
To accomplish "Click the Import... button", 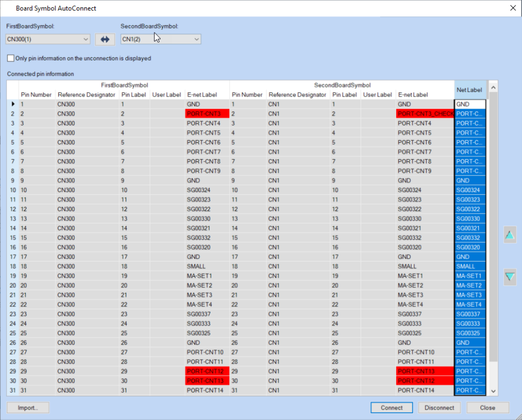I will pos(28,407).
